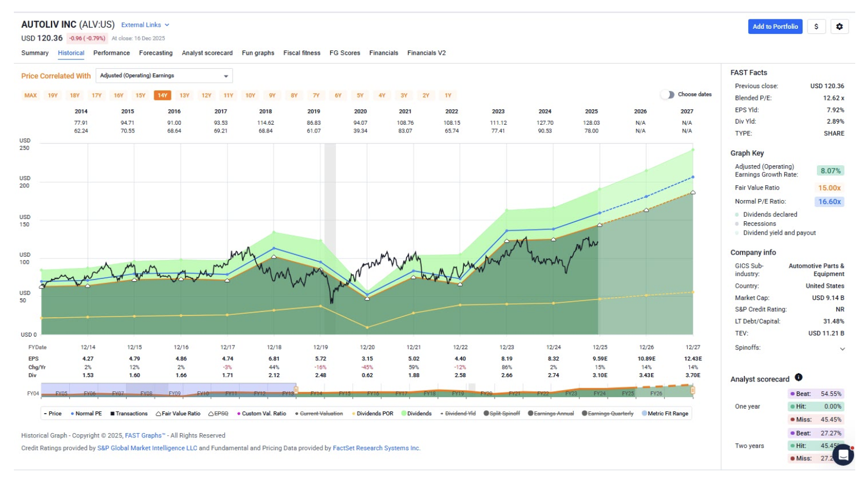Switch to the Performance tab
The image size is (868, 478).
click(x=112, y=53)
